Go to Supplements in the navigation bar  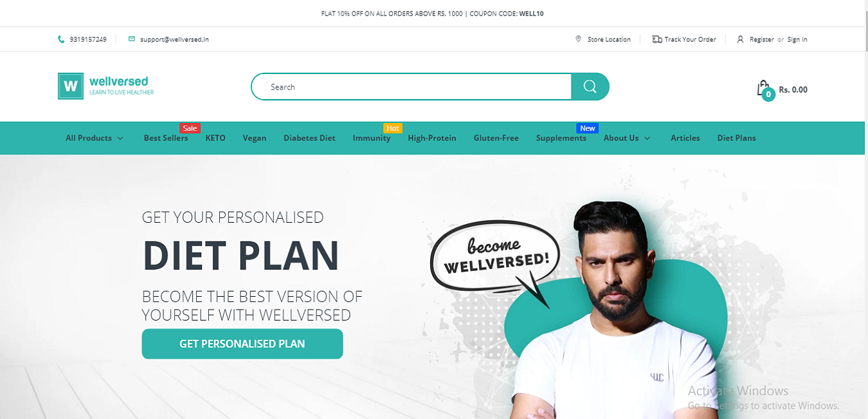(561, 138)
